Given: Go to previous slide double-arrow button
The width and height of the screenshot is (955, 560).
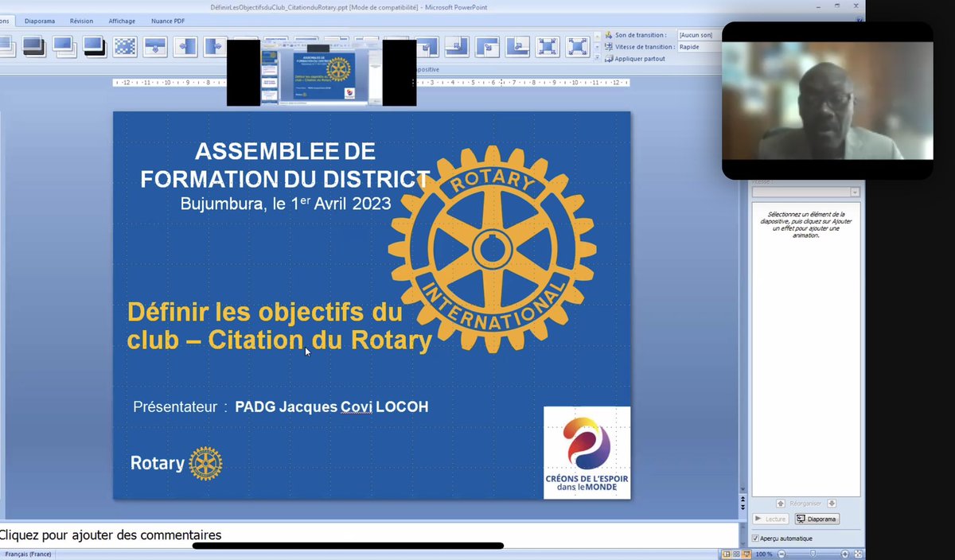Looking at the screenshot, I should click(743, 498).
